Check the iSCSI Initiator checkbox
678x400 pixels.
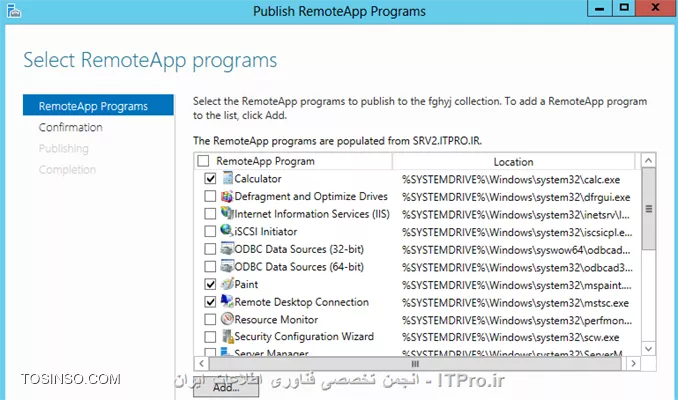pyautogui.click(x=210, y=231)
